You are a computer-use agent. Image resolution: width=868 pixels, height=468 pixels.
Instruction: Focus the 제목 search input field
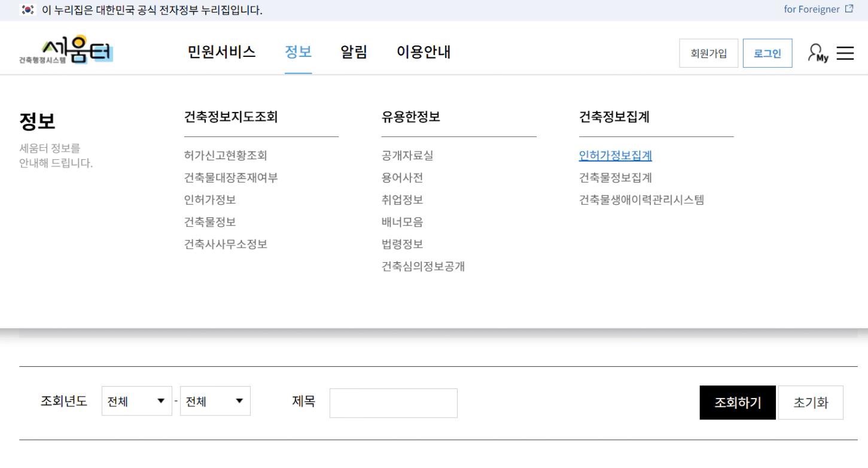394,403
